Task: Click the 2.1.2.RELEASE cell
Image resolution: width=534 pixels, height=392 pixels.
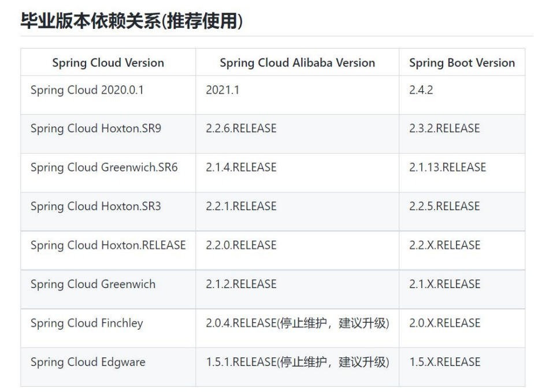Action: [x=241, y=284]
